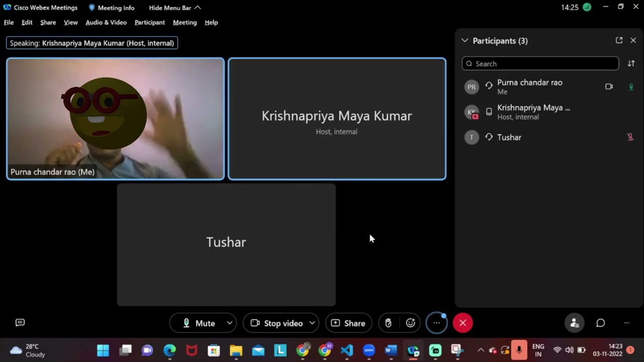
Task: Click Webex status indicator near title bar clock
Action: click(x=587, y=8)
